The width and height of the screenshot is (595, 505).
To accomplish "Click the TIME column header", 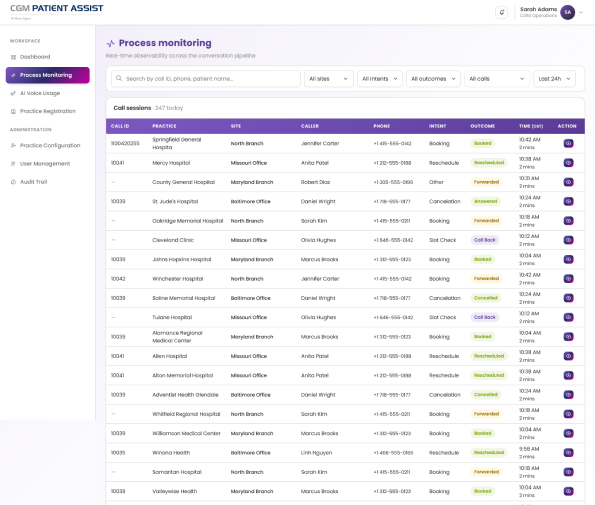I will (x=531, y=126).
